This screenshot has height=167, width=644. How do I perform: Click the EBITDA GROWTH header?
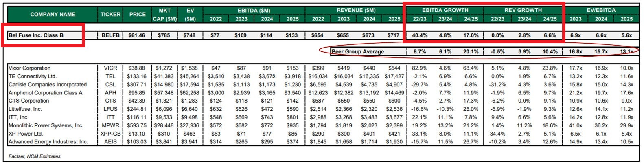click(445, 10)
